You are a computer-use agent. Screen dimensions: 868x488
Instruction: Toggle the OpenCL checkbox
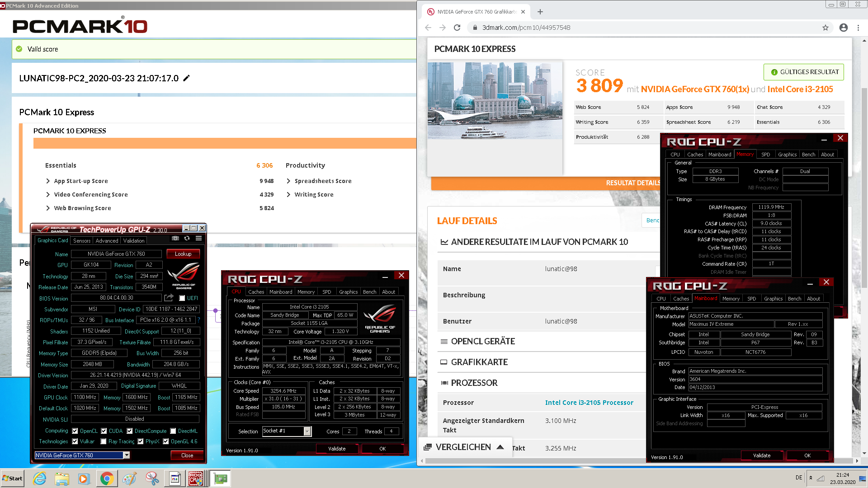point(75,431)
